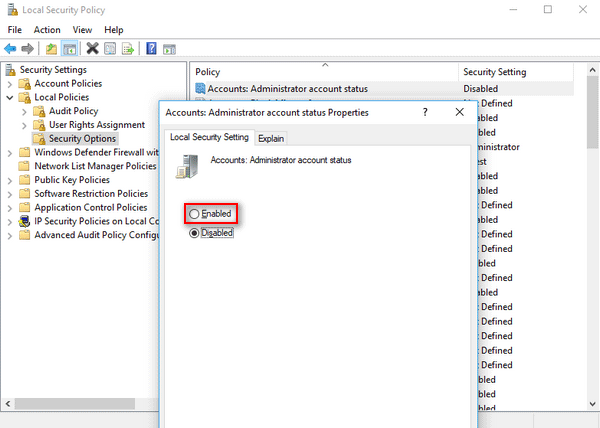Click the vertical scrollbar up arrow

point(592,70)
